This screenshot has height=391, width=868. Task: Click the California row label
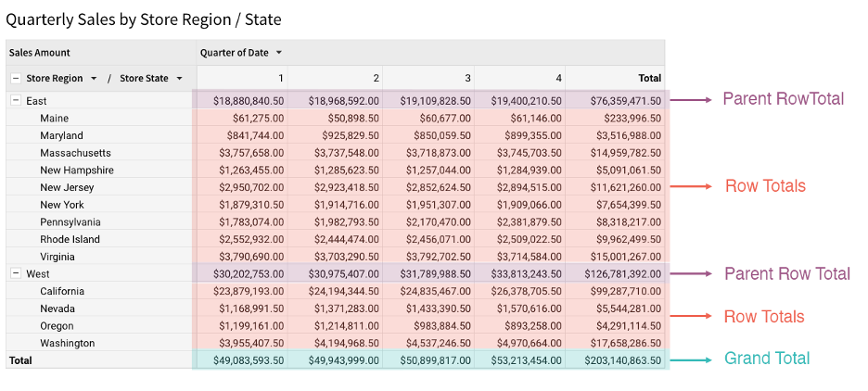[68, 291]
